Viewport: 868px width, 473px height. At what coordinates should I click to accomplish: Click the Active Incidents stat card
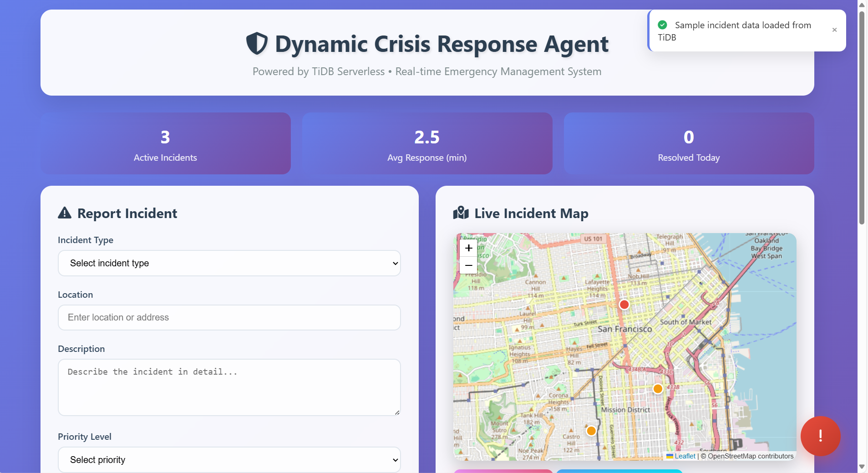(166, 143)
